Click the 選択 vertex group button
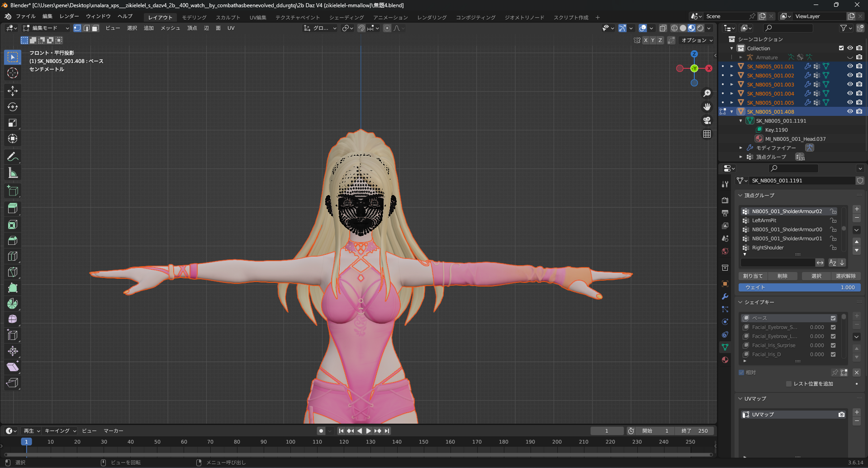The height and width of the screenshot is (468, 868). (816, 276)
